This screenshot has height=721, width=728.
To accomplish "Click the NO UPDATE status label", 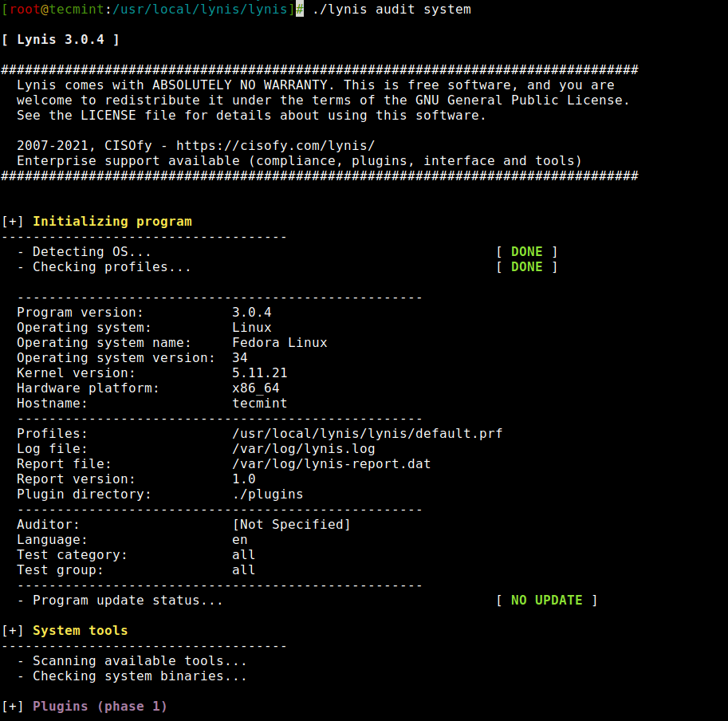I will (x=546, y=601).
